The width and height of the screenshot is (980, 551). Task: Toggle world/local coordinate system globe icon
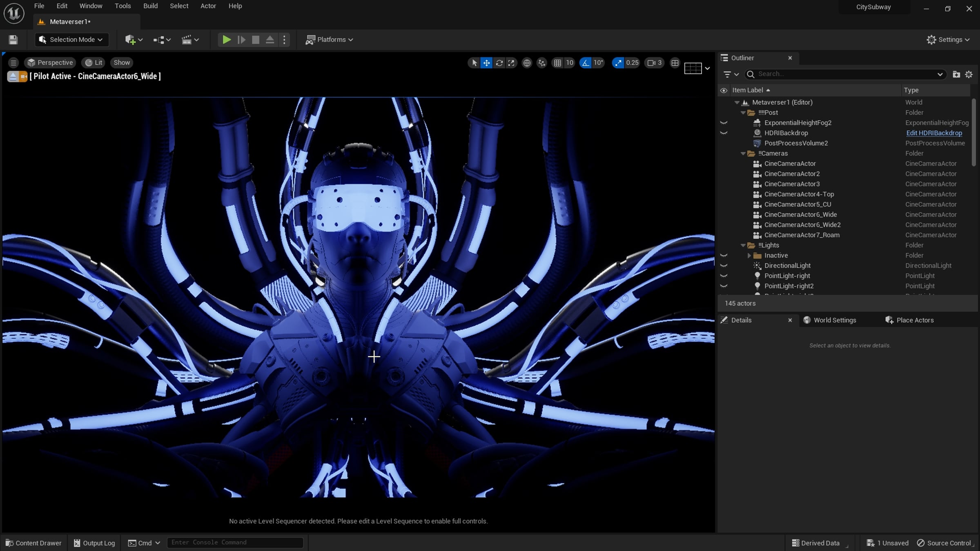(x=527, y=63)
